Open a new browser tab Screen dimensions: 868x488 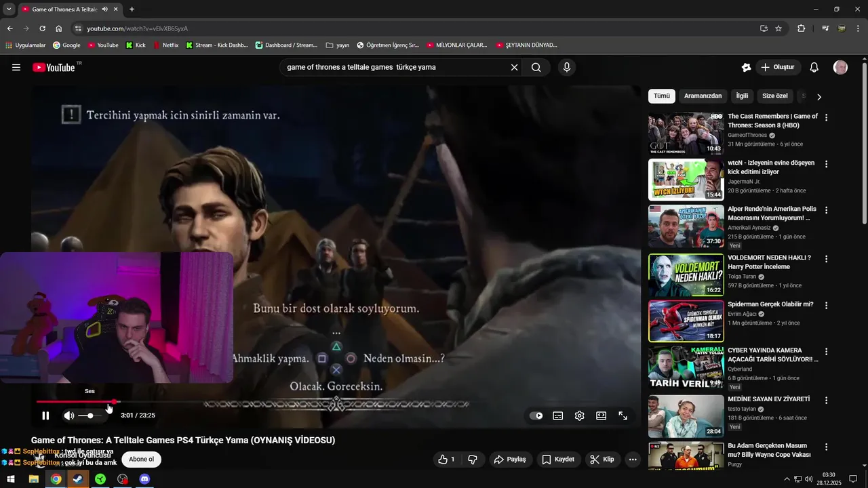pyautogui.click(x=132, y=9)
